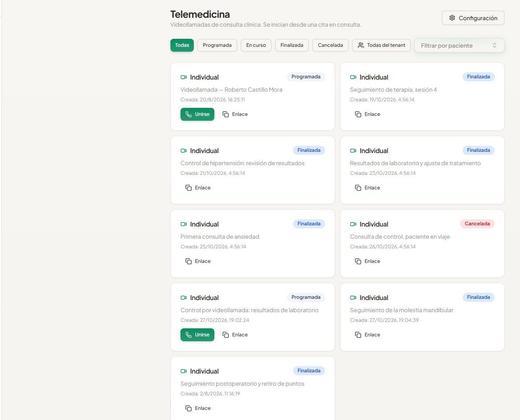
Task: Copy Enlace for Resultados de laboratorio y ajuste de tratamiento
Action: [x=367, y=188]
